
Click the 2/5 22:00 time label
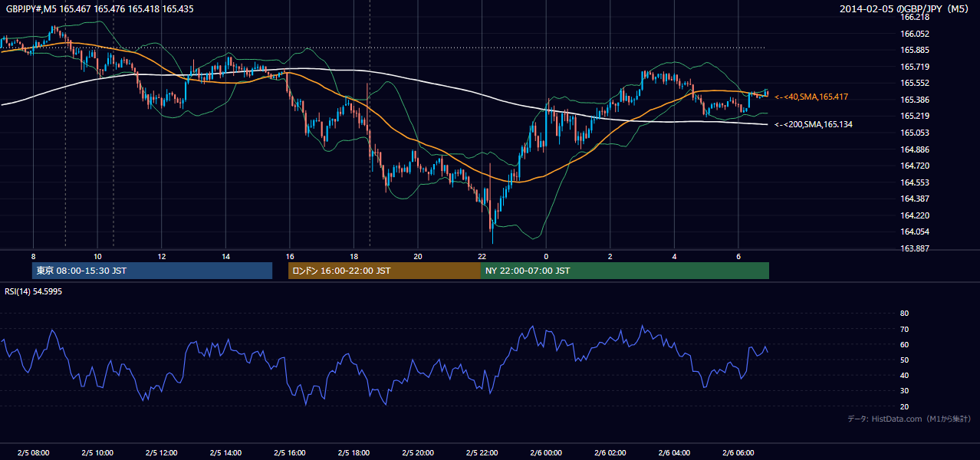pyautogui.click(x=482, y=453)
